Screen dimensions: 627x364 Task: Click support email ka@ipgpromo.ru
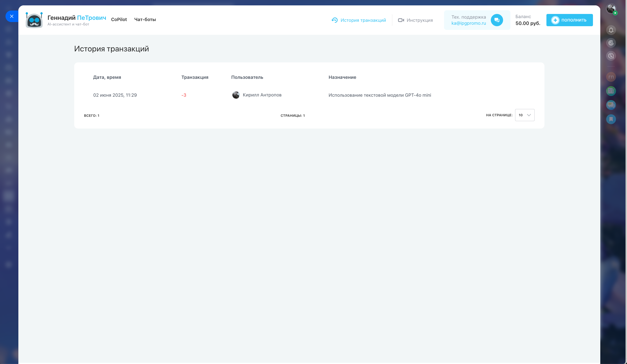(x=469, y=23)
